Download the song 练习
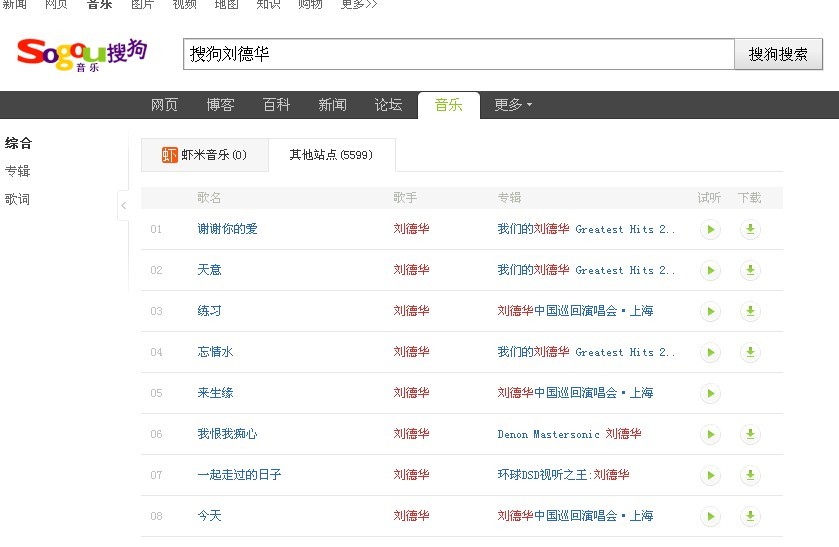The width and height of the screenshot is (839, 547). [750, 312]
